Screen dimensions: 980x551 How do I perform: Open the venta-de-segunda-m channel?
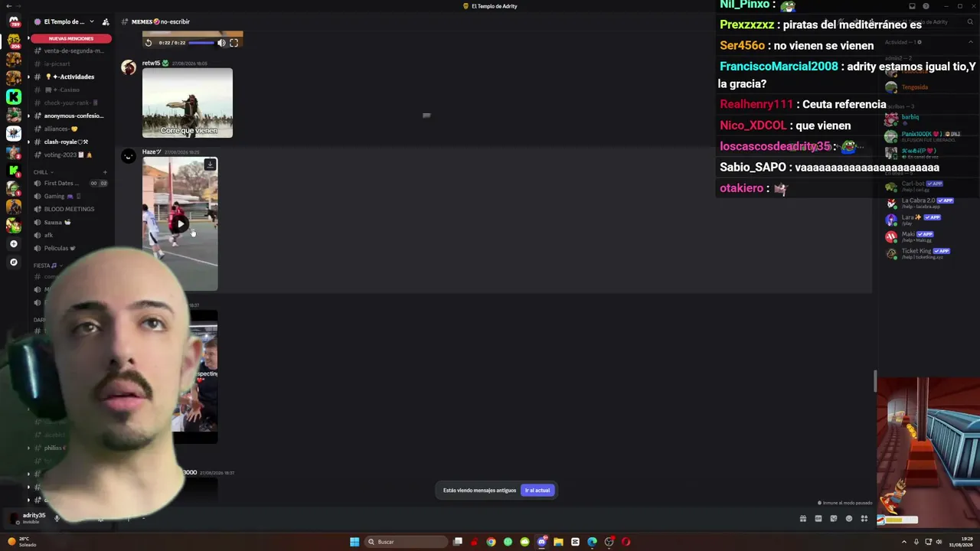[x=73, y=51]
